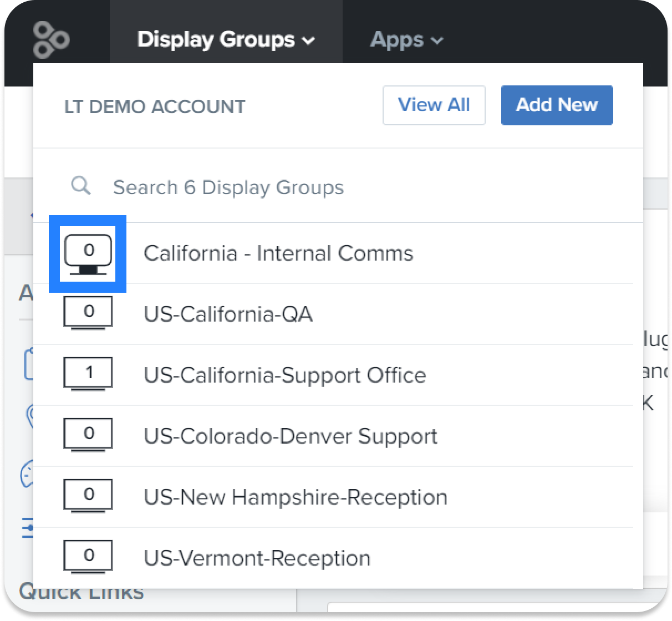
Task: Expand the Quick Links section
Action: coord(82,592)
